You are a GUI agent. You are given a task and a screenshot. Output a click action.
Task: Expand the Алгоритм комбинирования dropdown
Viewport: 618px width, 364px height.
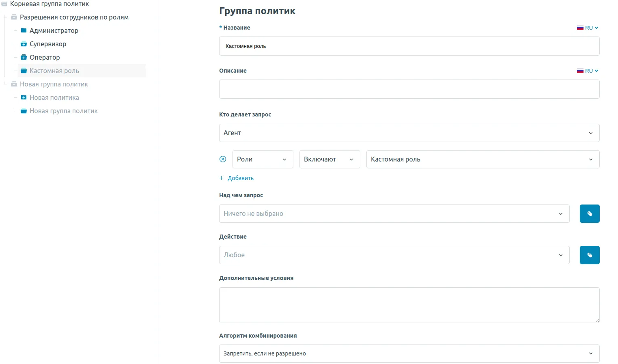coord(409,353)
